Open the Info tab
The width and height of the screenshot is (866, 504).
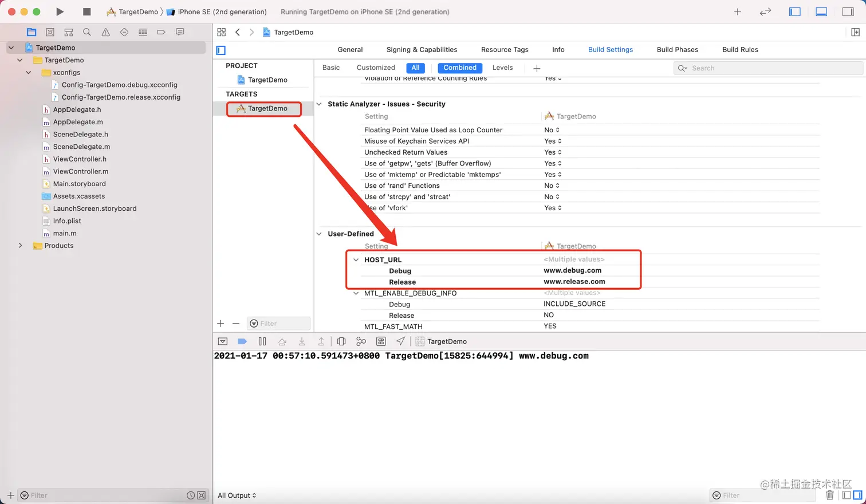[x=558, y=50]
